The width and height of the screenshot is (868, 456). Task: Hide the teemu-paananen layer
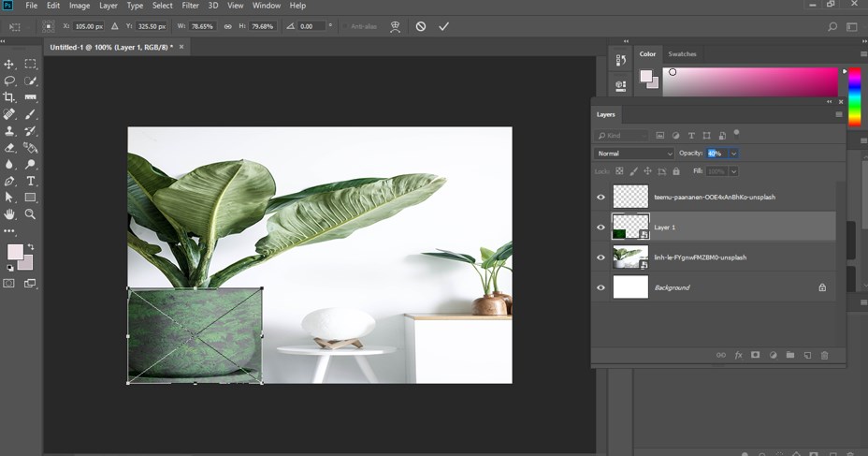(600, 197)
